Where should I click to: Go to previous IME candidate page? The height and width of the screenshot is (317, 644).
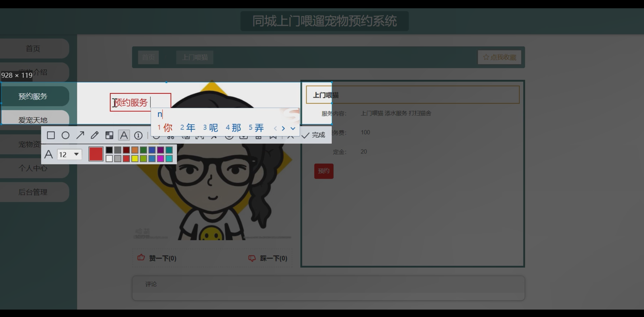click(275, 128)
